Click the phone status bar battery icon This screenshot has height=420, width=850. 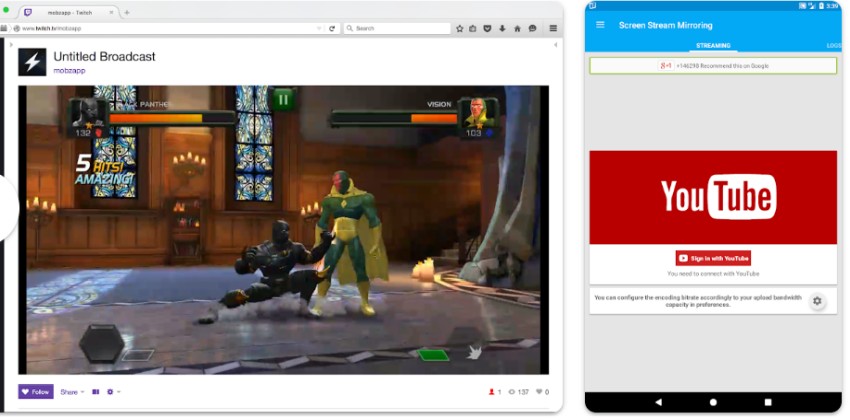(x=821, y=6)
